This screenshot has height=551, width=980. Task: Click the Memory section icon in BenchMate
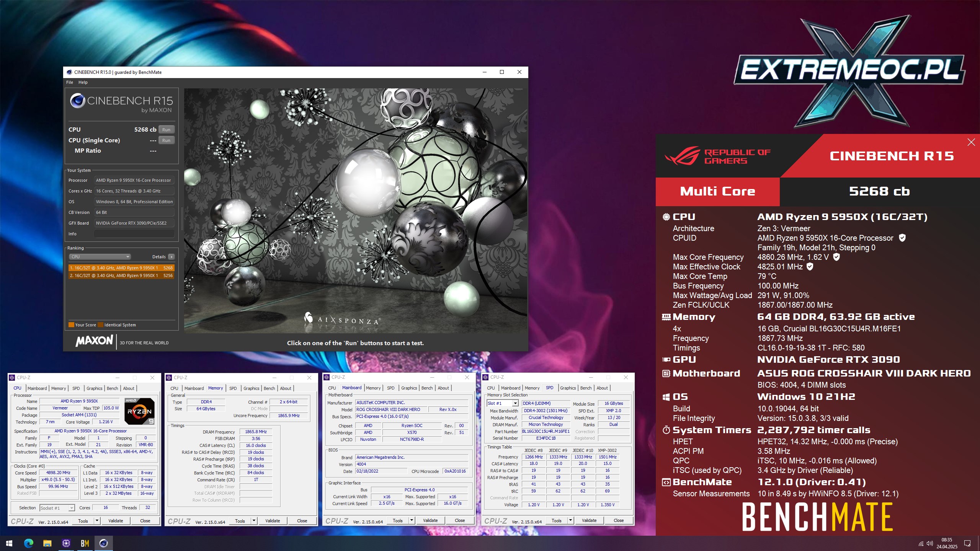click(x=666, y=317)
